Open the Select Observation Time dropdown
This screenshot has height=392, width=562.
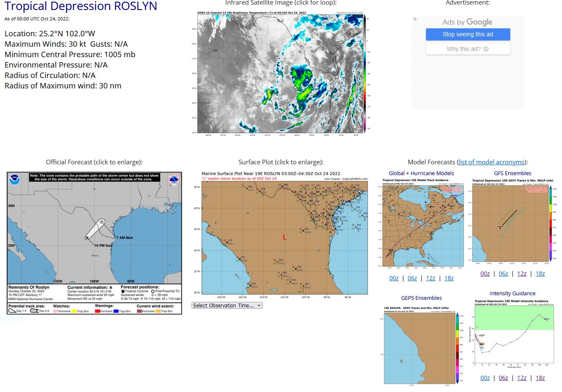pyautogui.click(x=227, y=305)
